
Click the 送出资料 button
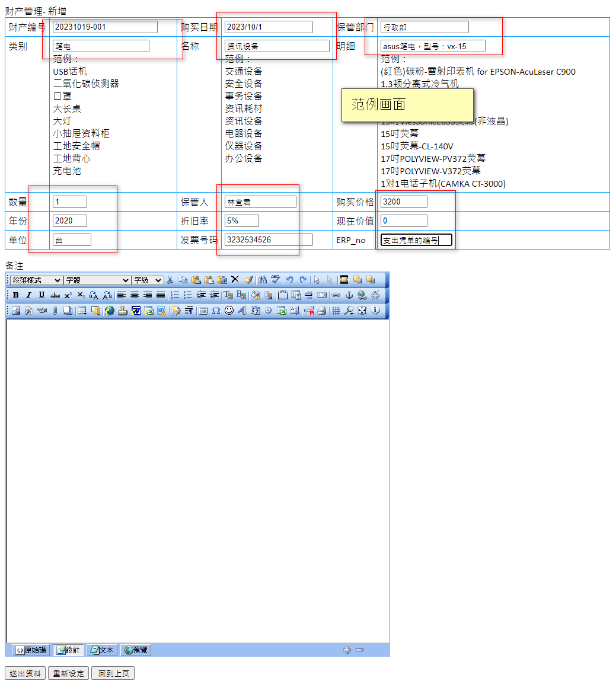pyautogui.click(x=25, y=673)
